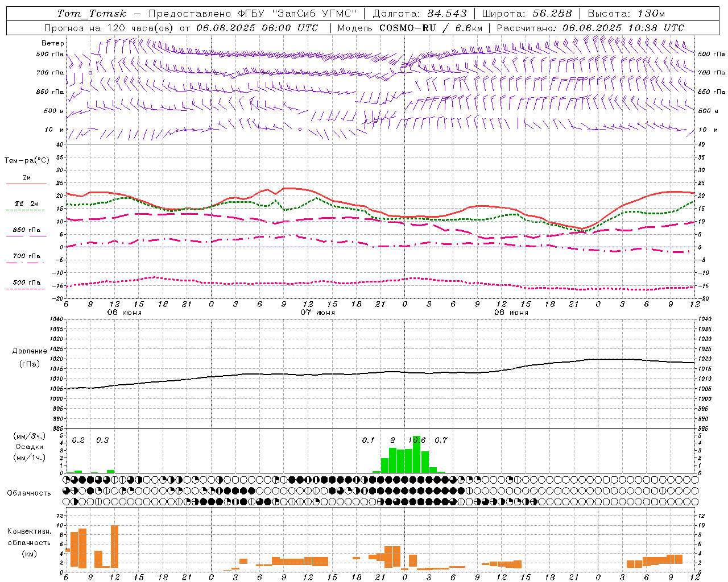Click the red legend line under 2м

coord(26,184)
